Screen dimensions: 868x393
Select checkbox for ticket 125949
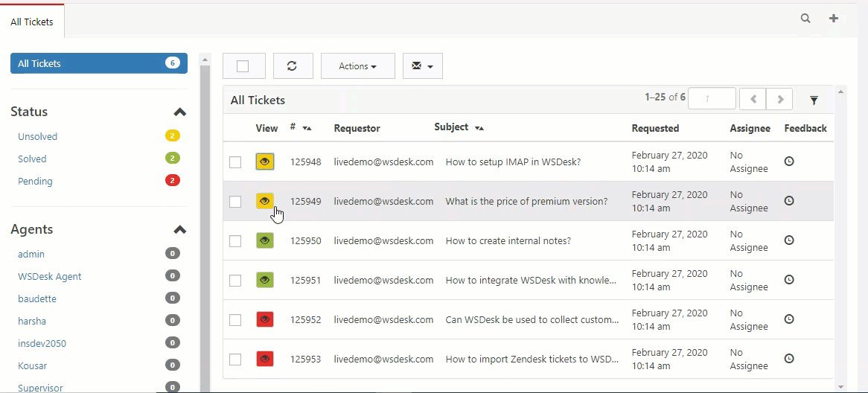pyautogui.click(x=235, y=202)
